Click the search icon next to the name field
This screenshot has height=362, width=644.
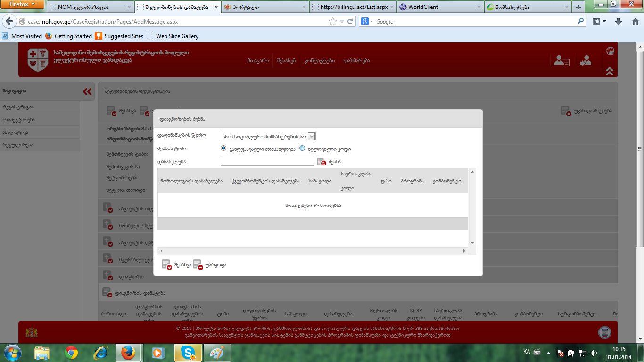tap(322, 162)
